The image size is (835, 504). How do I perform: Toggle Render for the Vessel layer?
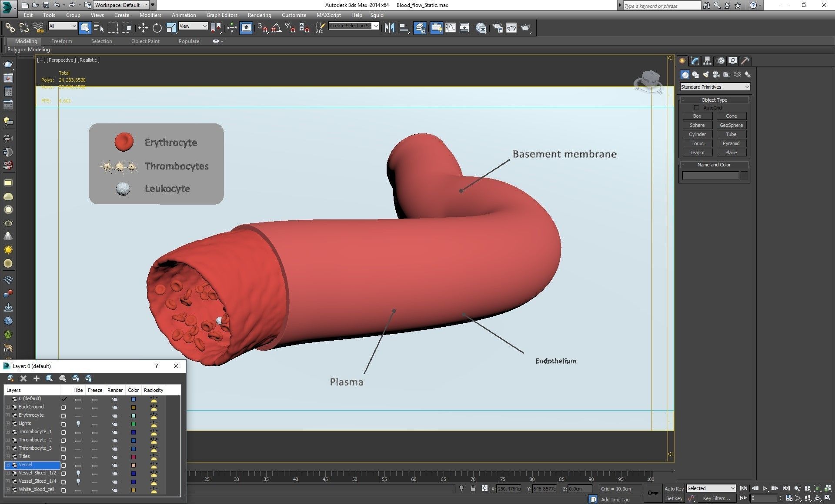115,465
